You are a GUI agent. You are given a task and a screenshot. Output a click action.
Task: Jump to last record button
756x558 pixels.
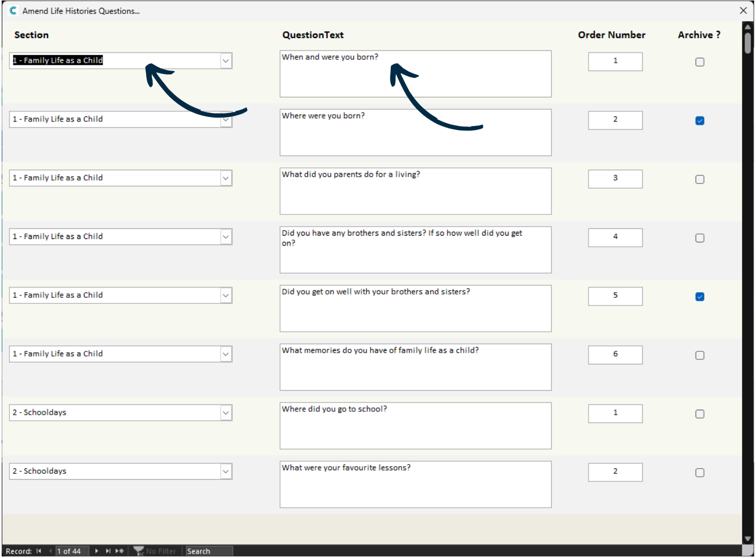pyautogui.click(x=108, y=551)
